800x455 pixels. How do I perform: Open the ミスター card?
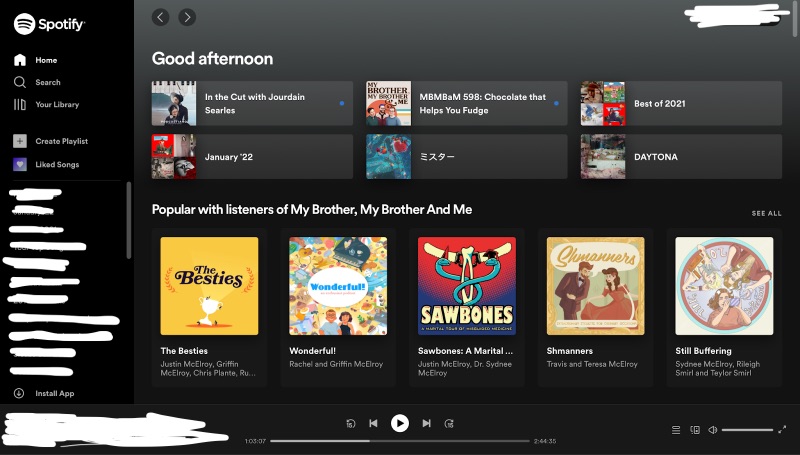click(x=466, y=157)
